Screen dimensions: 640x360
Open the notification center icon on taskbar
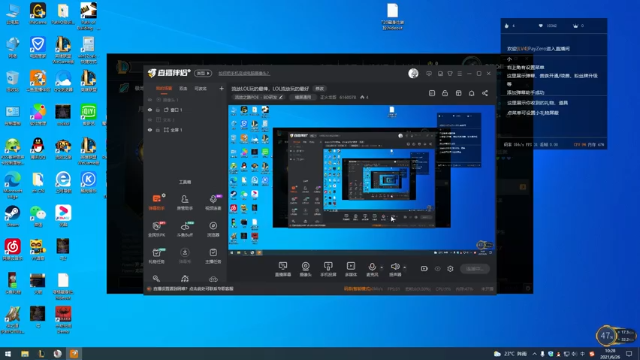pyautogui.click(x=629, y=353)
